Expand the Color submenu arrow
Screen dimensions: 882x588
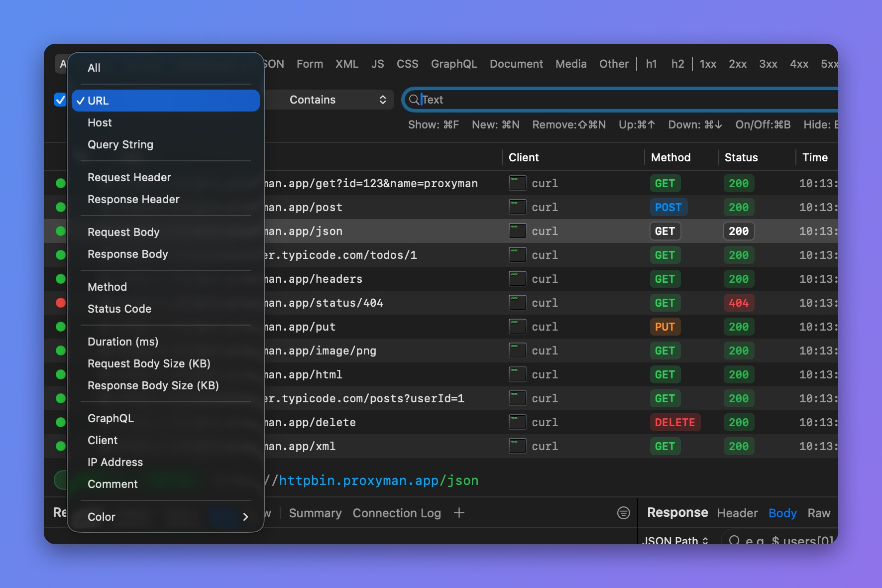coord(245,517)
